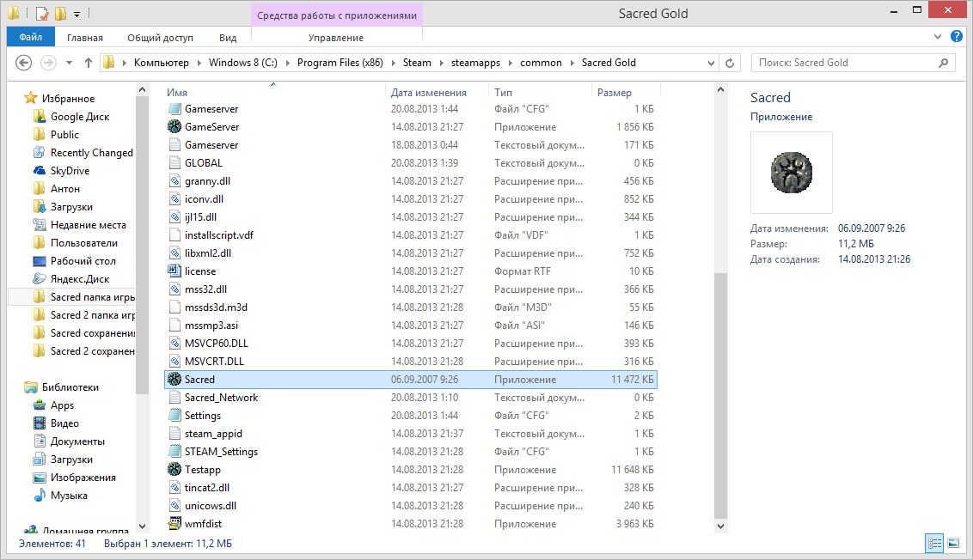Open the Файл menu tab
Viewport: 973px width, 560px height.
[30, 37]
